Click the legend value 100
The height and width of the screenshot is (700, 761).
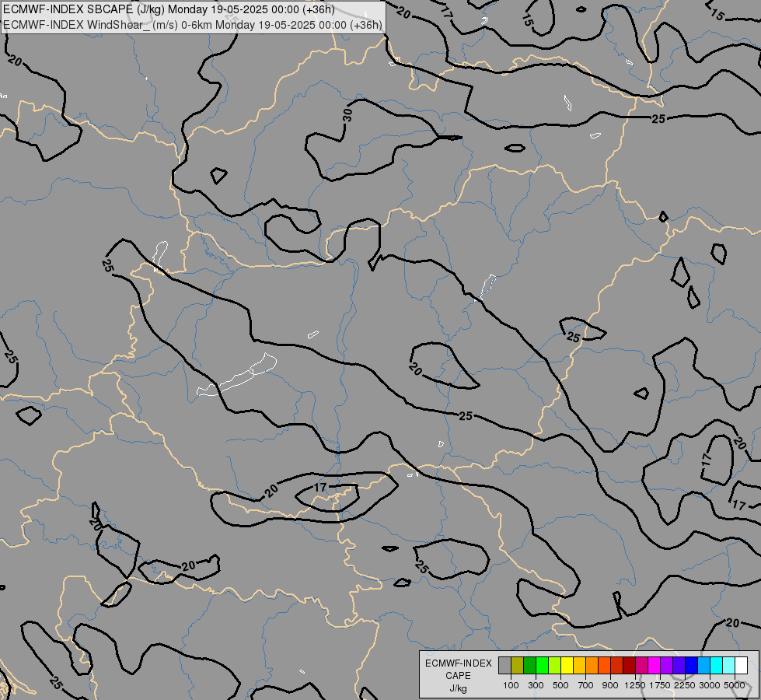pyautogui.click(x=511, y=685)
